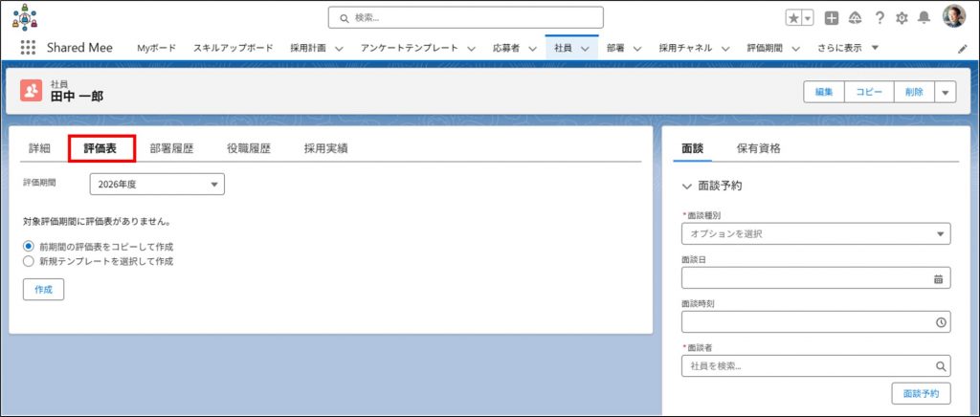Open the user profile avatar

(x=953, y=16)
